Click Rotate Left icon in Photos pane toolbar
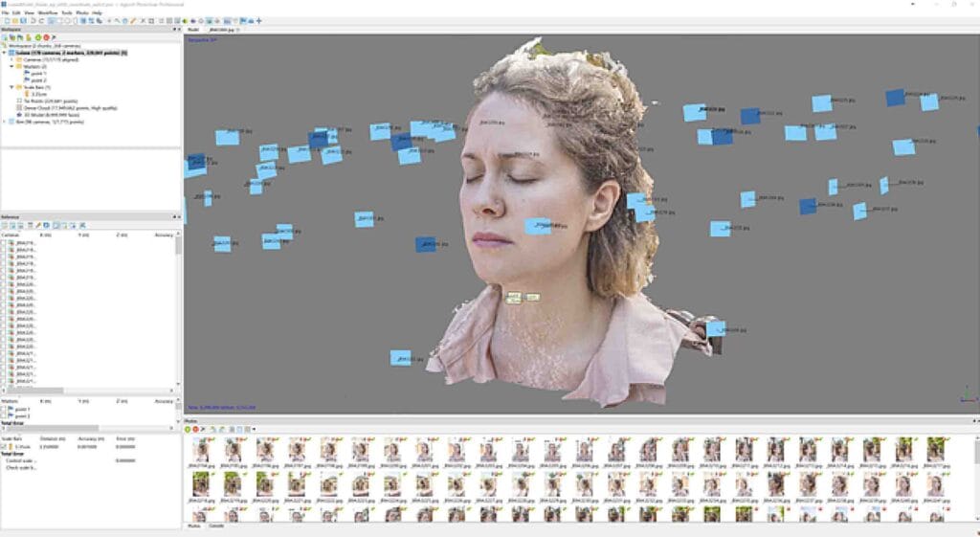The height and width of the screenshot is (537, 980). pyautogui.click(x=213, y=430)
